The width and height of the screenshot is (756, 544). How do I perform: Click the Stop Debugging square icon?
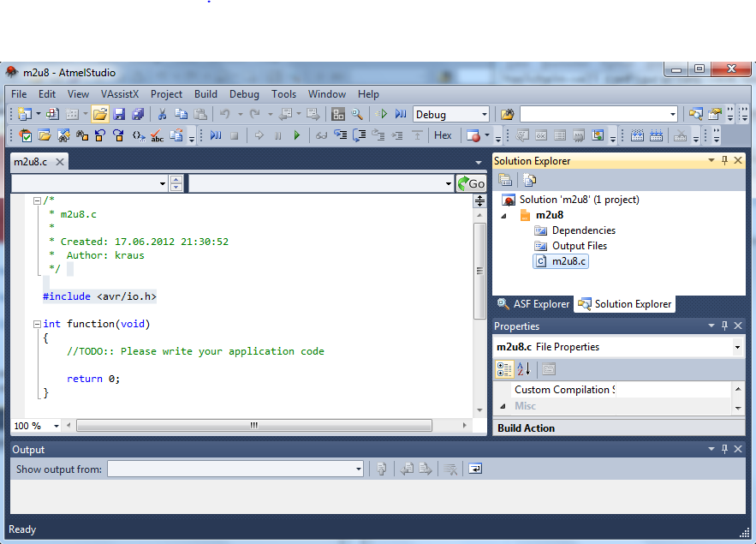tap(235, 136)
